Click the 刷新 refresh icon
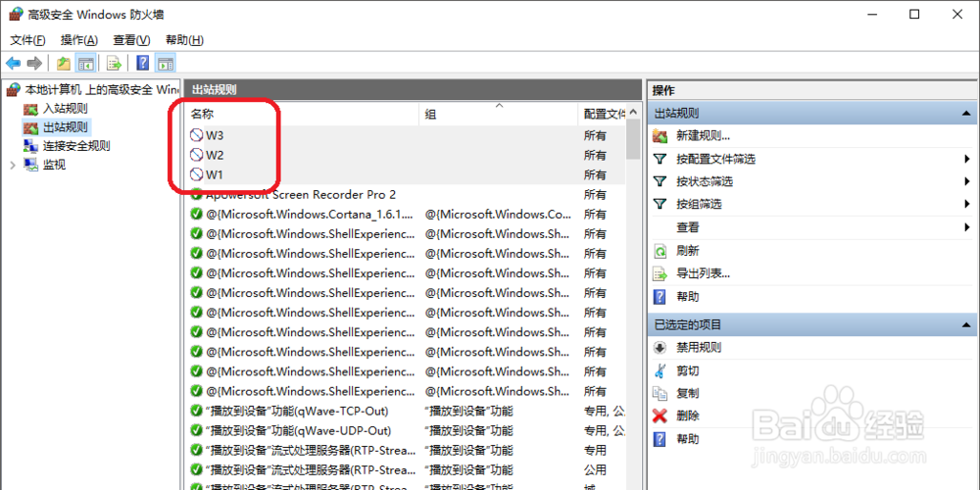Screen dimensions: 980x490 [660, 251]
